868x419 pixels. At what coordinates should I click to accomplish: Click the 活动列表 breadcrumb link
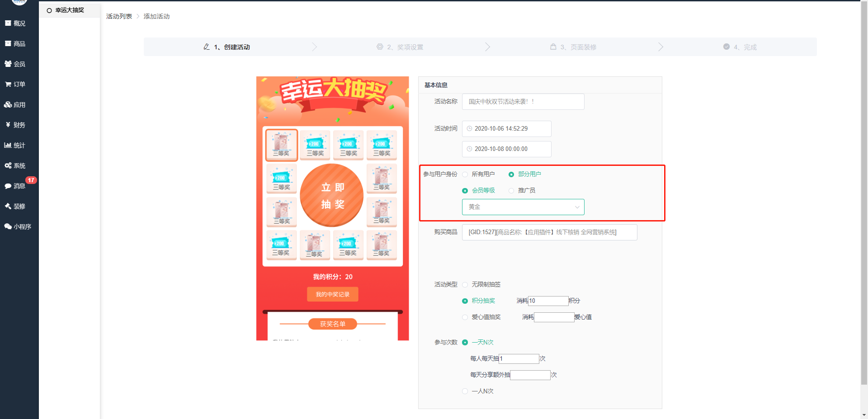(119, 16)
